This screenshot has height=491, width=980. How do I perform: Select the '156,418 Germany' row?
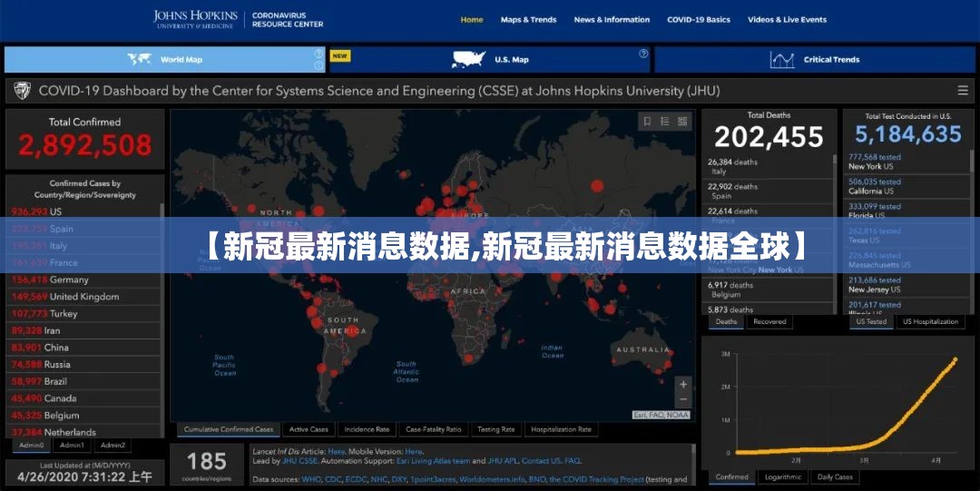(x=83, y=280)
